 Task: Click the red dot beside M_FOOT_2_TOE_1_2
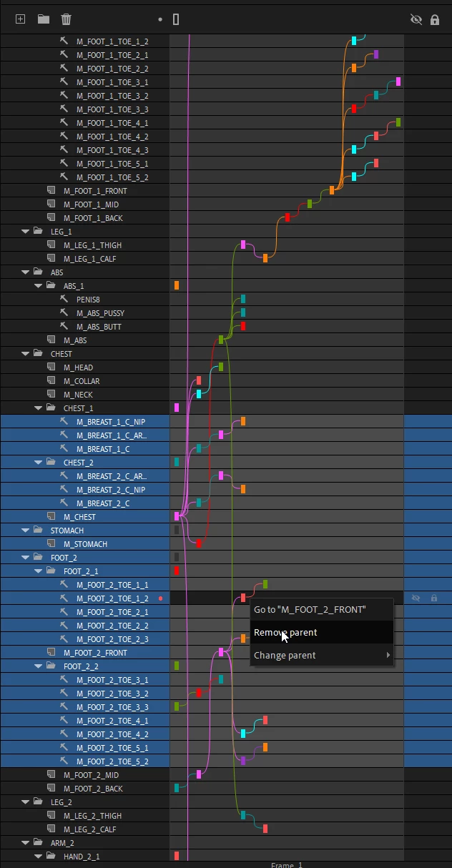pyautogui.click(x=160, y=598)
